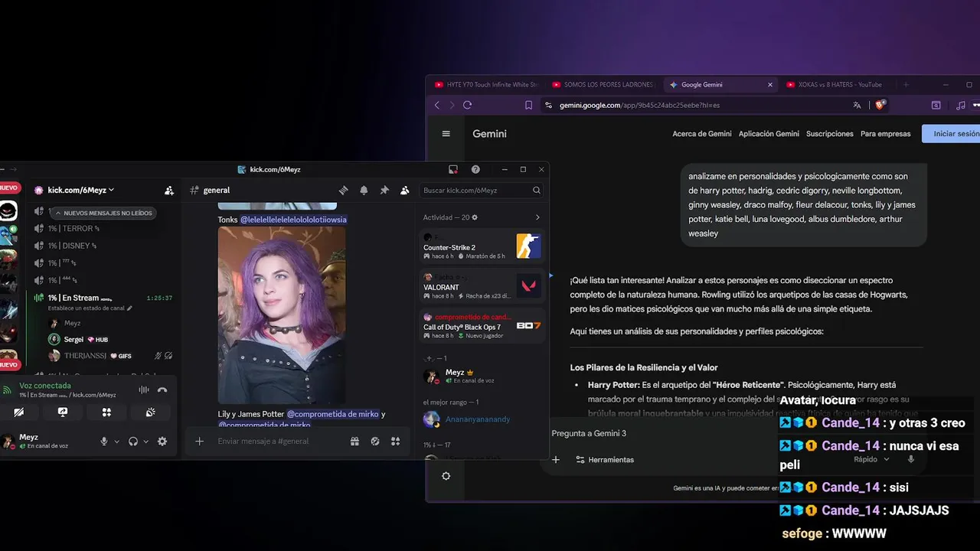980x551 pixels.
Task: Jump to new unread messages pill
Action: 103,213
